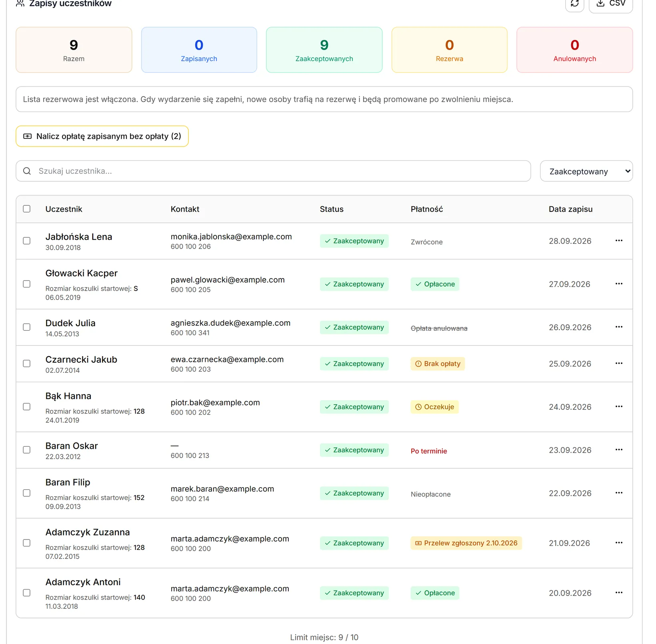Viewport: 656px width, 644px height.
Task: Click the refresh icon button
Action: (574, 4)
